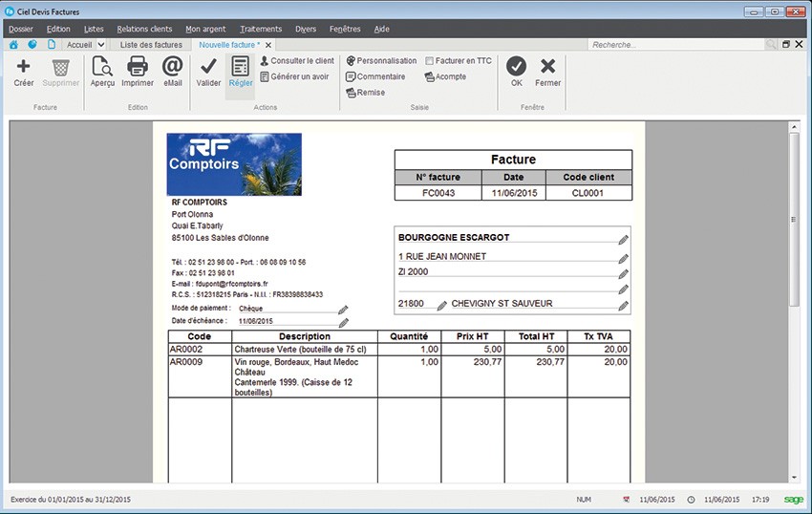The height and width of the screenshot is (514, 812).
Task: Click Consulter le client button
Action: pyautogui.click(x=297, y=60)
